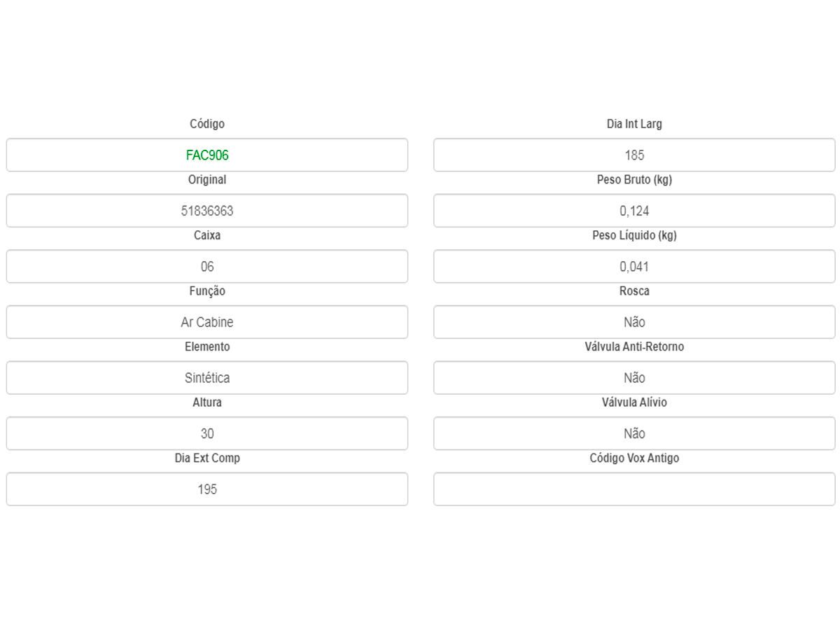This screenshot has width=840, height=630.
Task: Focus the Caixa input field
Action: click(207, 267)
